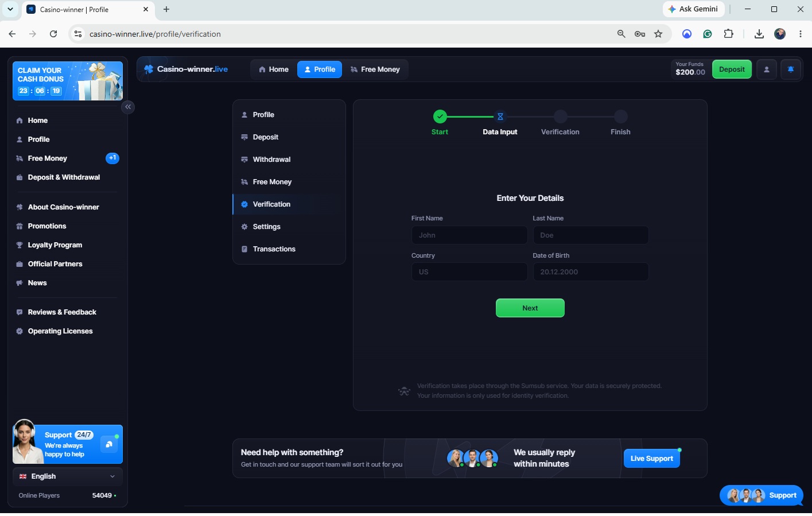The height and width of the screenshot is (516, 812).
Task: Open Deposit & Withdrawal sidebar item
Action: (x=64, y=177)
